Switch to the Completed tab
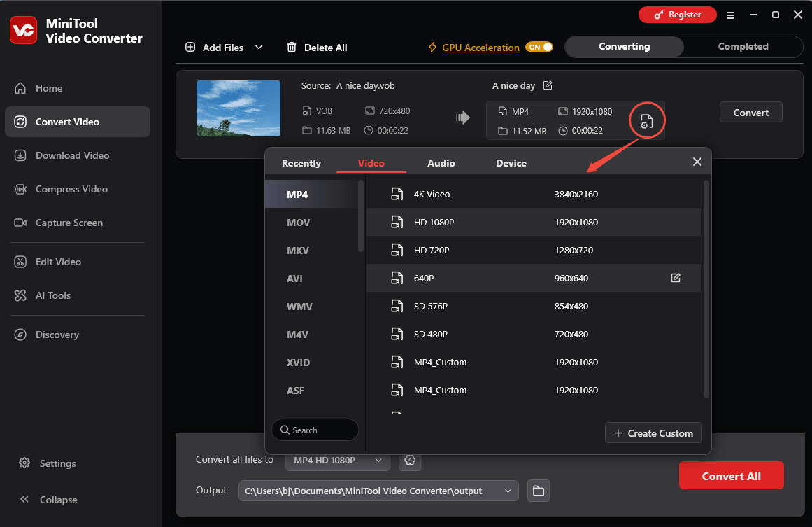 743,47
